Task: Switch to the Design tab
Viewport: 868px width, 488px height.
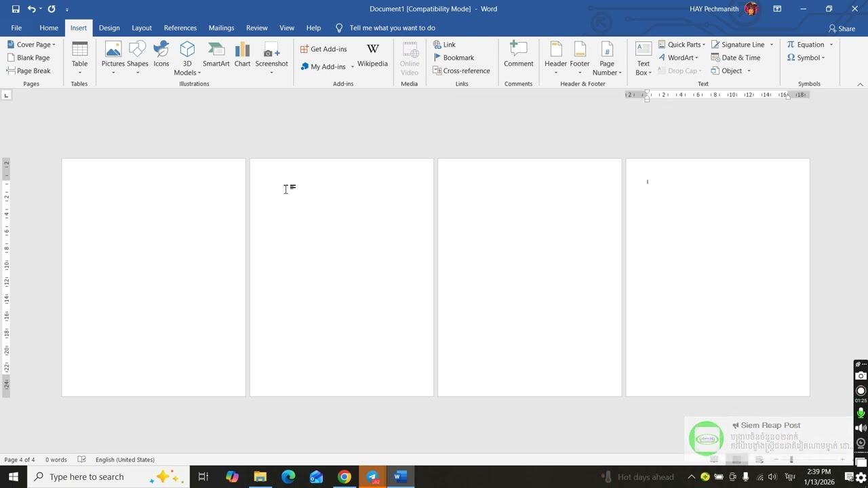Action: pos(109,28)
